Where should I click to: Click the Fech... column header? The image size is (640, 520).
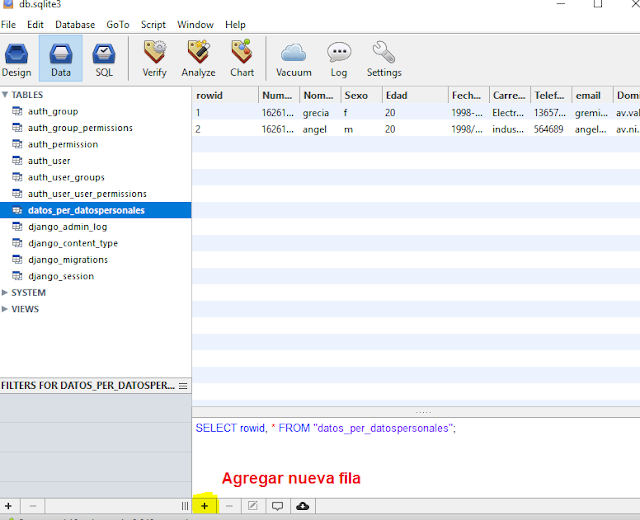click(x=469, y=95)
